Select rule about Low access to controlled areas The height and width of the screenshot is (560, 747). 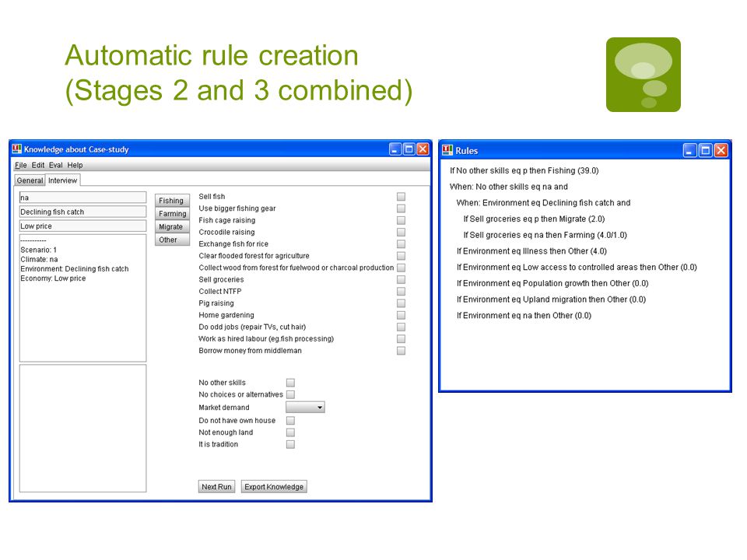(x=577, y=267)
